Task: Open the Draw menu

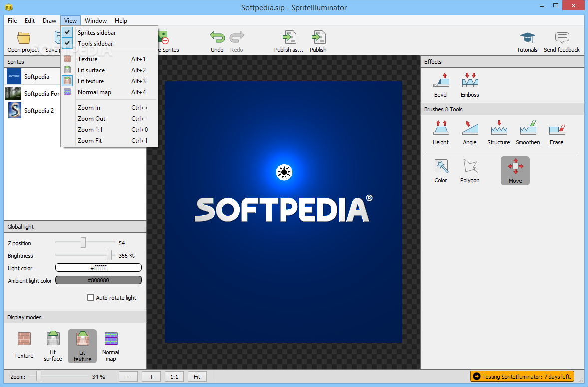Action: click(49, 20)
